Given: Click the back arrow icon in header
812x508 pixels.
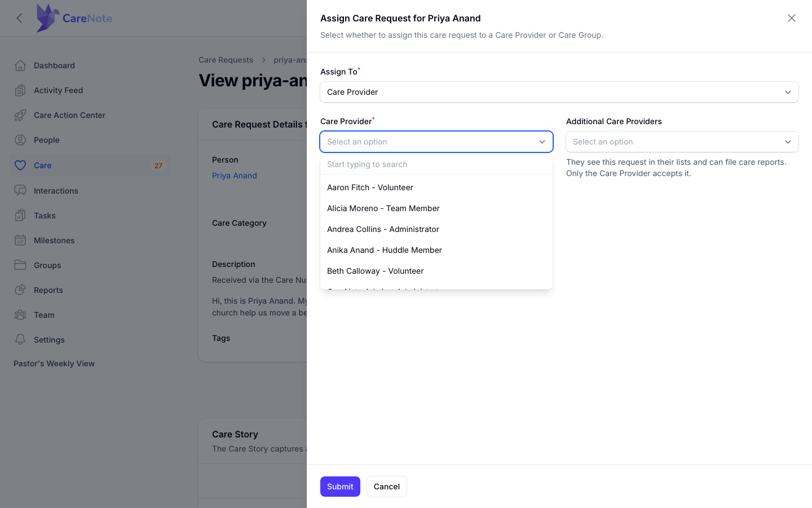Looking at the screenshot, I should pyautogui.click(x=20, y=18).
